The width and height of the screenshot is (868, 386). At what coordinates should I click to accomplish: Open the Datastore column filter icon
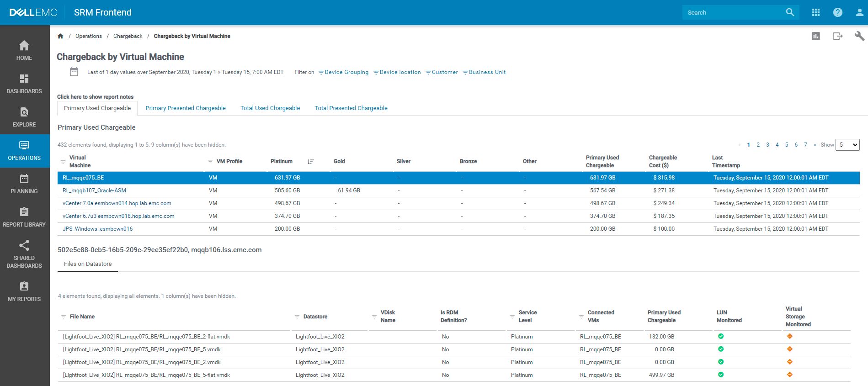point(297,317)
